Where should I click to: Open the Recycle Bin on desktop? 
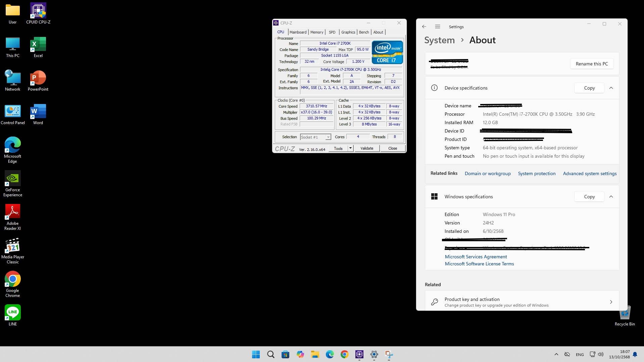click(x=625, y=313)
